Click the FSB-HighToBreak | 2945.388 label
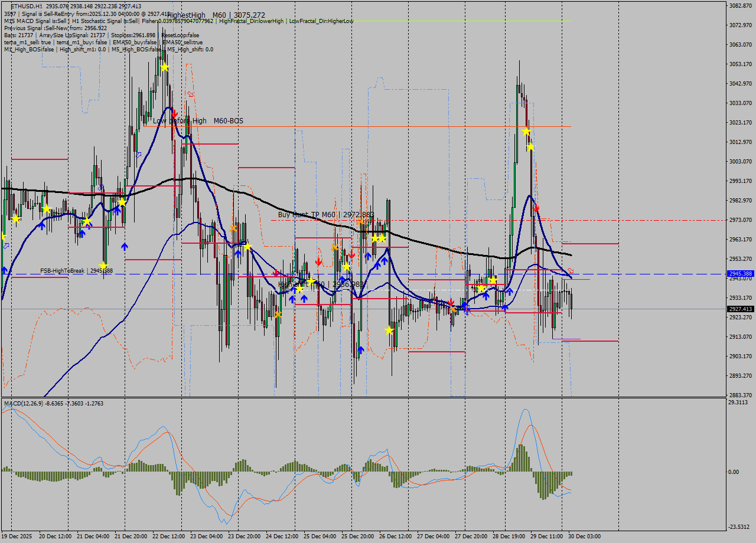This screenshot has width=756, height=543. (76, 272)
